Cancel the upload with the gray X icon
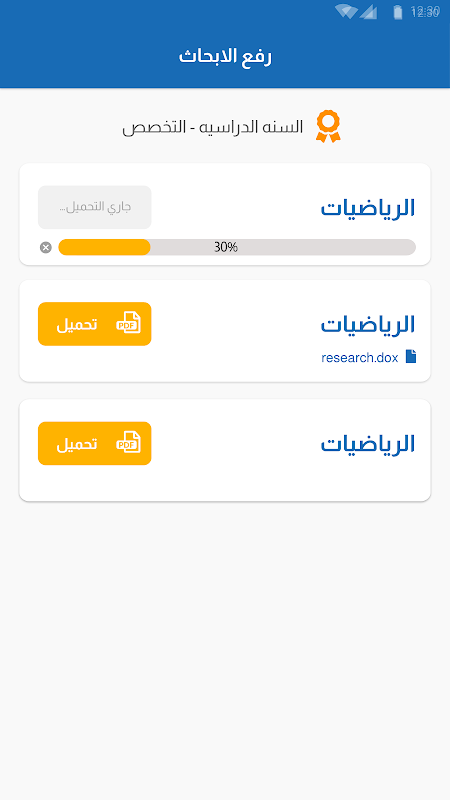The image size is (450, 800). 46,247
